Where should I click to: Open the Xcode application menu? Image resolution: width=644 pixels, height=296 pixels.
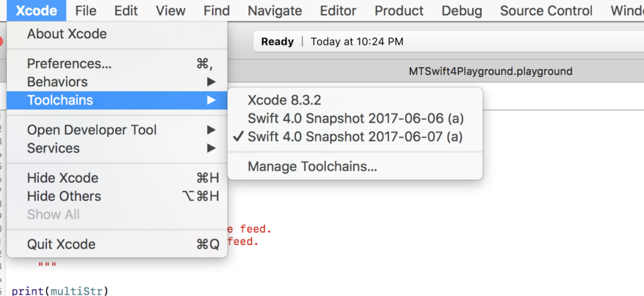pos(36,11)
